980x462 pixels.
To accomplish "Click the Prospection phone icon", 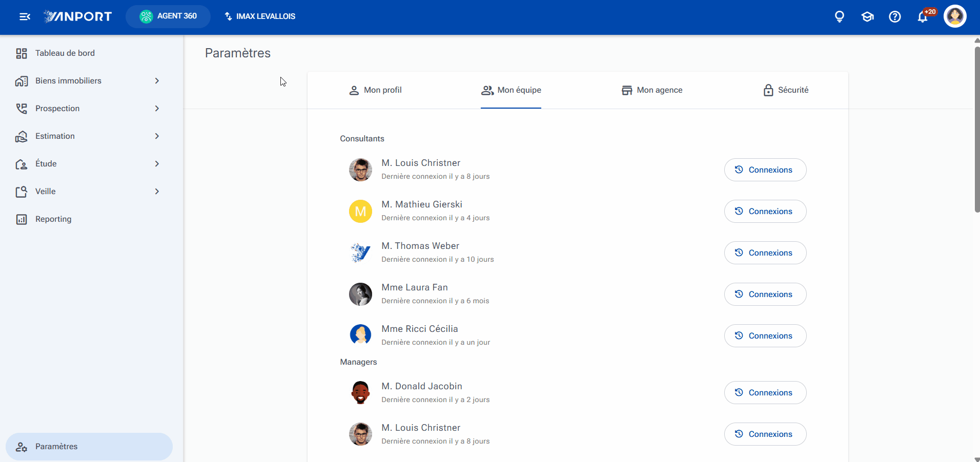I will [22, 109].
